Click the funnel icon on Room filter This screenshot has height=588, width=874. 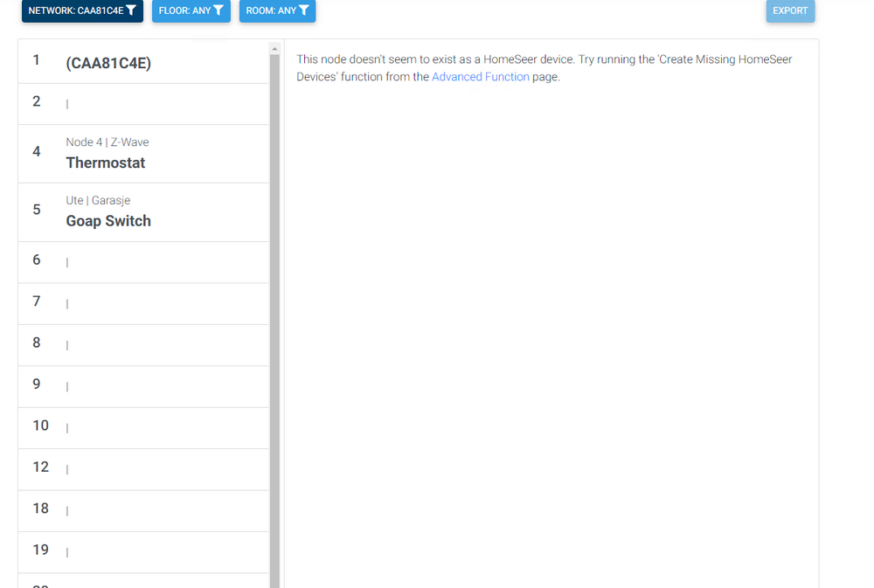coord(304,10)
